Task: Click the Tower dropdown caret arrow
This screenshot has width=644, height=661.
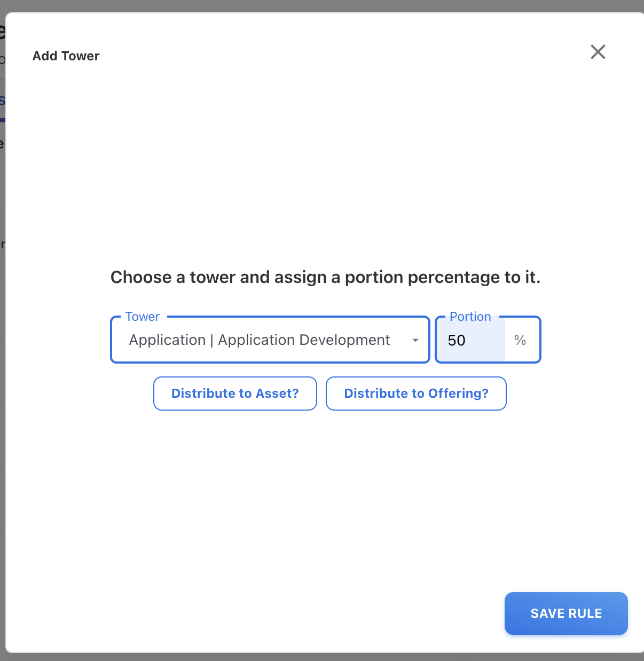Action: pos(415,341)
